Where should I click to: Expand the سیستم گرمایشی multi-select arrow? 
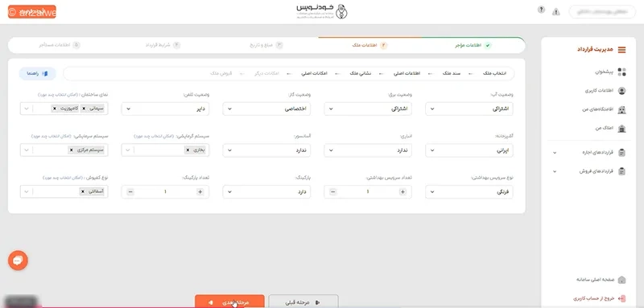[128, 150]
